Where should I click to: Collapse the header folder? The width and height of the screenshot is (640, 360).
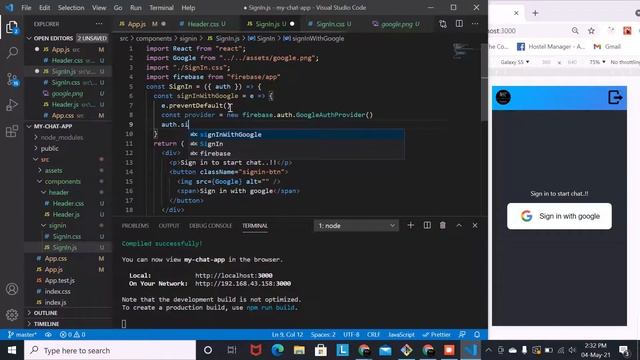(x=58, y=192)
